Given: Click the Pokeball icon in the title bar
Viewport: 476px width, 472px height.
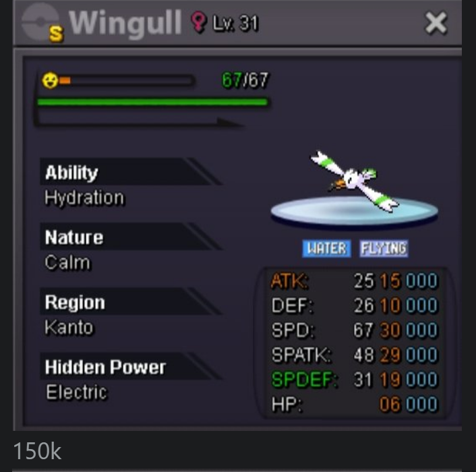Looking at the screenshot, I should (x=40, y=22).
